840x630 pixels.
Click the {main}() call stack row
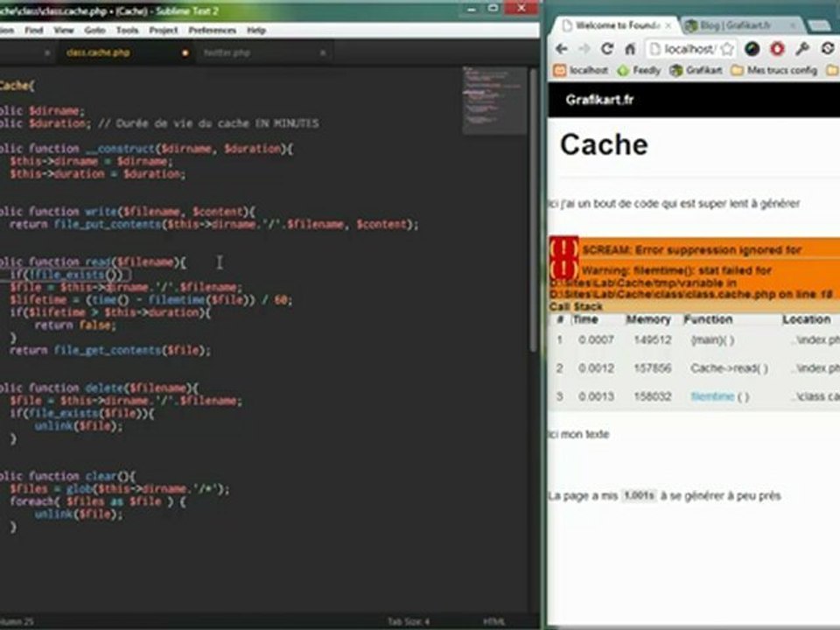pos(694,339)
